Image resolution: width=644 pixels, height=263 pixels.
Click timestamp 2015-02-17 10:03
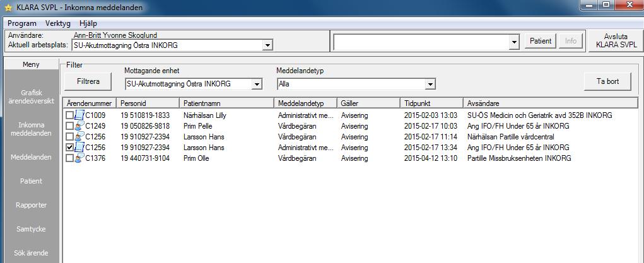pyautogui.click(x=431, y=126)
